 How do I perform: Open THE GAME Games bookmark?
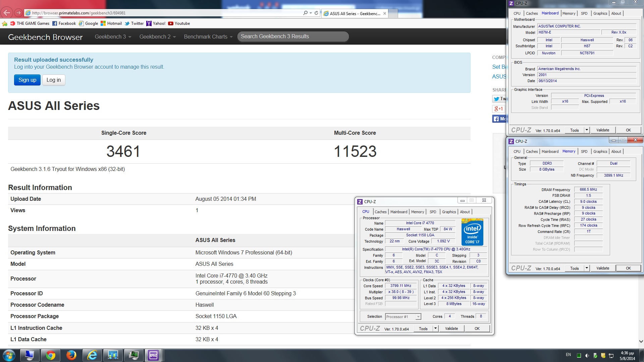[30, 23]
